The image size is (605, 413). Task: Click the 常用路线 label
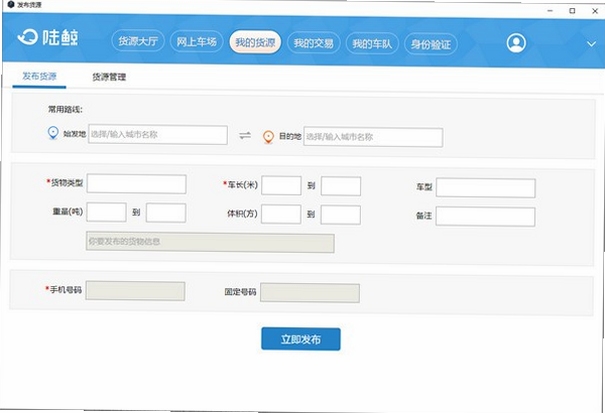(65, 109)
